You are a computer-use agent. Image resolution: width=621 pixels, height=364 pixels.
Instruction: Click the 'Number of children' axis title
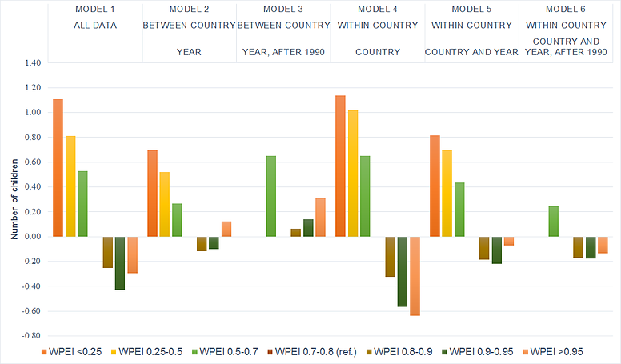tap(14, 199)
